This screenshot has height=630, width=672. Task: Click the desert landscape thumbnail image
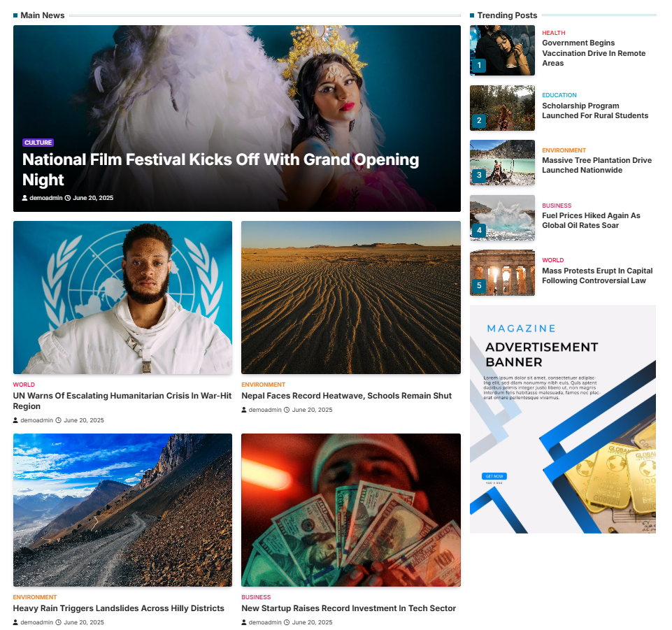(x=351, y=298)
